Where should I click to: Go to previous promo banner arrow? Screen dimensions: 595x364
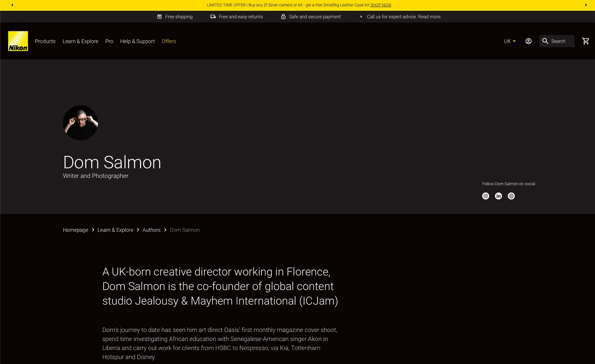(12, 5)
